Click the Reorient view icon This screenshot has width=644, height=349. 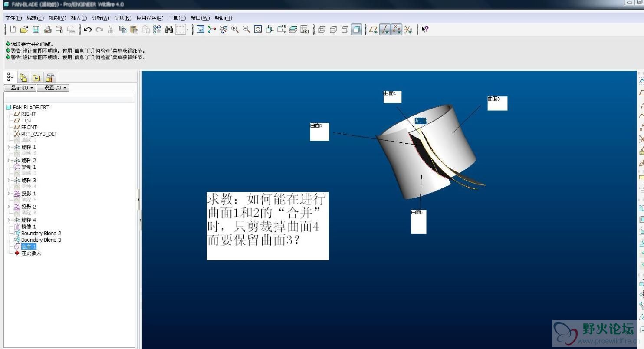point(269,30)
